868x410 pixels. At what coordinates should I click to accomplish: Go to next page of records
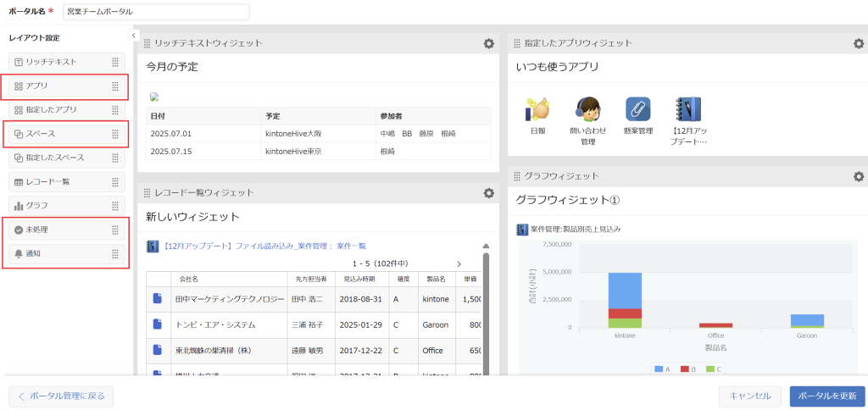coord(459,264)
